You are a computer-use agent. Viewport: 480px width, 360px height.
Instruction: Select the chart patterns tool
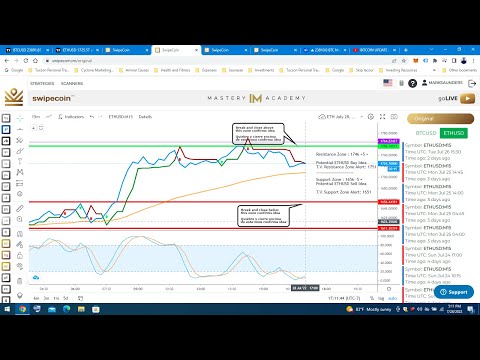coord(20,172)
